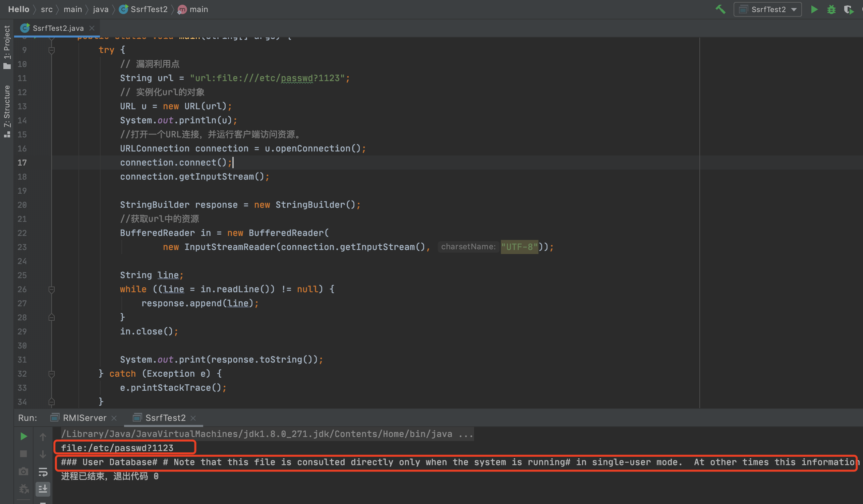Place cursor on 'URL u = new URL(url);' line
This screenshot has height=504, width=863.
(x=176, y=106)
